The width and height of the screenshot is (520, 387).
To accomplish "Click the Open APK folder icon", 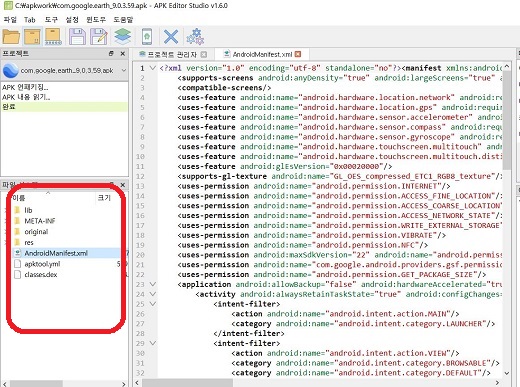I will click(x=11, y=36).
